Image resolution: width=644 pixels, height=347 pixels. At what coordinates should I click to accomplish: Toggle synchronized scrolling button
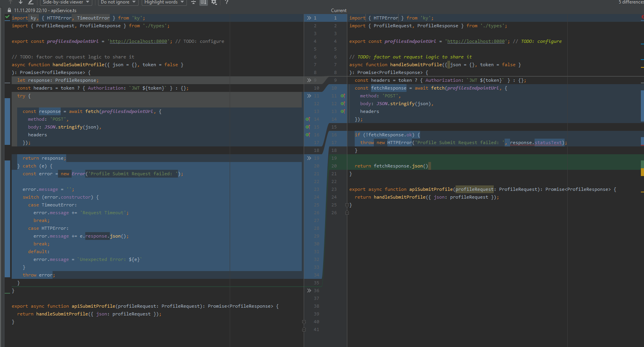pos(204,2)
